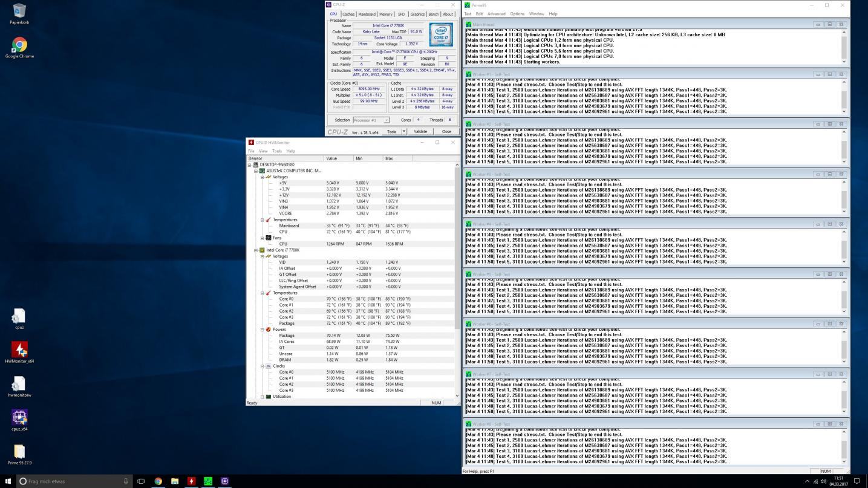Screen dimensions: 868x488
Task: Collapse the Fans group in HWMonitor
Action: [x=263, y=238]
